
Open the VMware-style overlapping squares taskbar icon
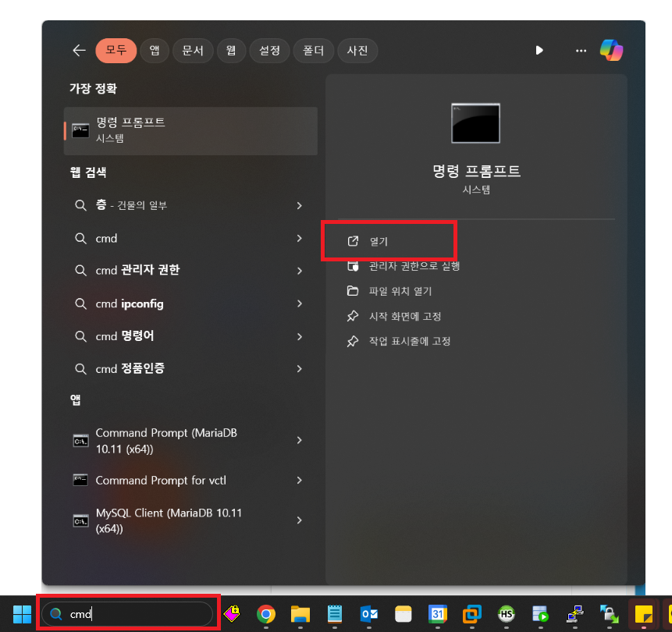click(472, 614)
